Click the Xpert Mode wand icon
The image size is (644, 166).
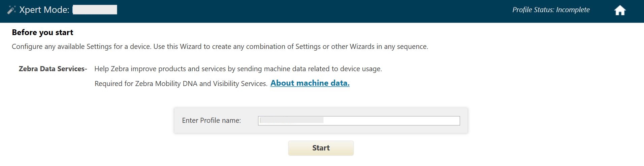[x=11, y=10]
